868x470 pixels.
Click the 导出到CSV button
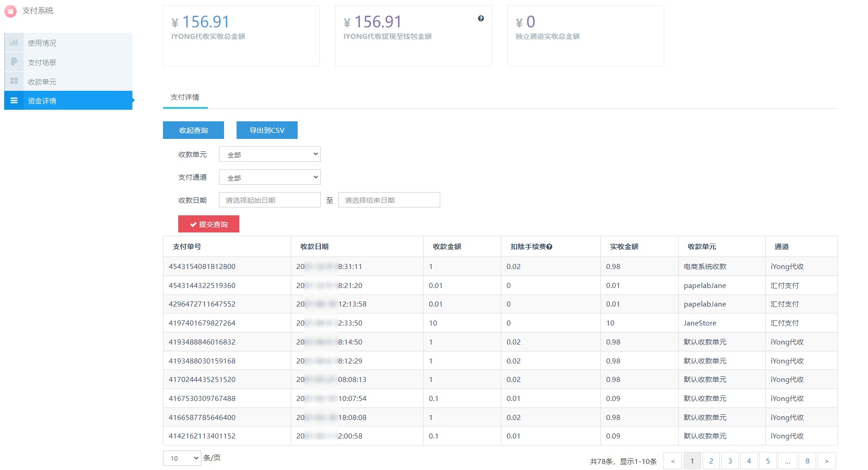267,130
